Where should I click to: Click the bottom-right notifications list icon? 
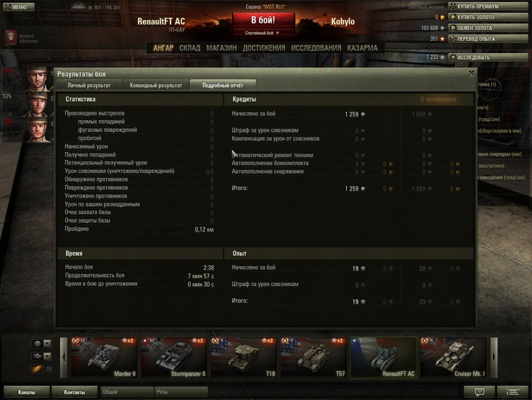[x=513, y=392]
